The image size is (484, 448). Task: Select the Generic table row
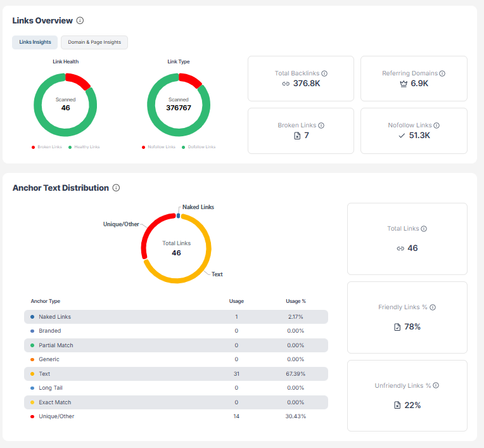(176, 359)
